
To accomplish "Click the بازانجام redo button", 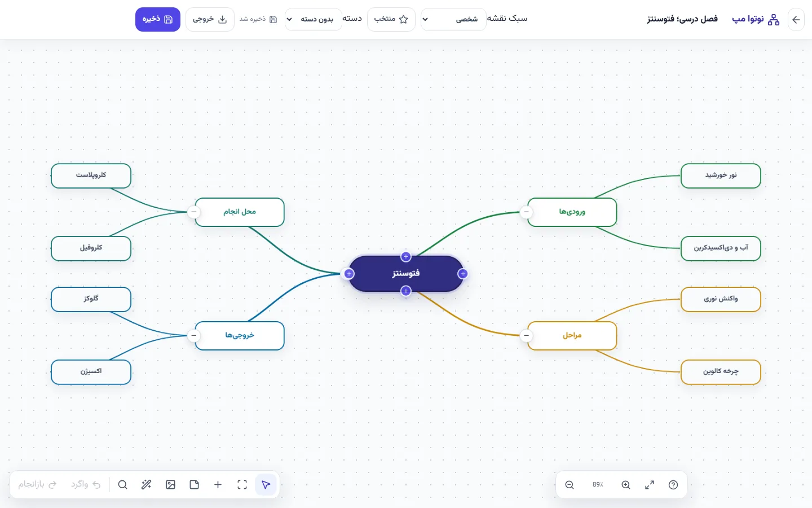I will (x=37, y=485).
